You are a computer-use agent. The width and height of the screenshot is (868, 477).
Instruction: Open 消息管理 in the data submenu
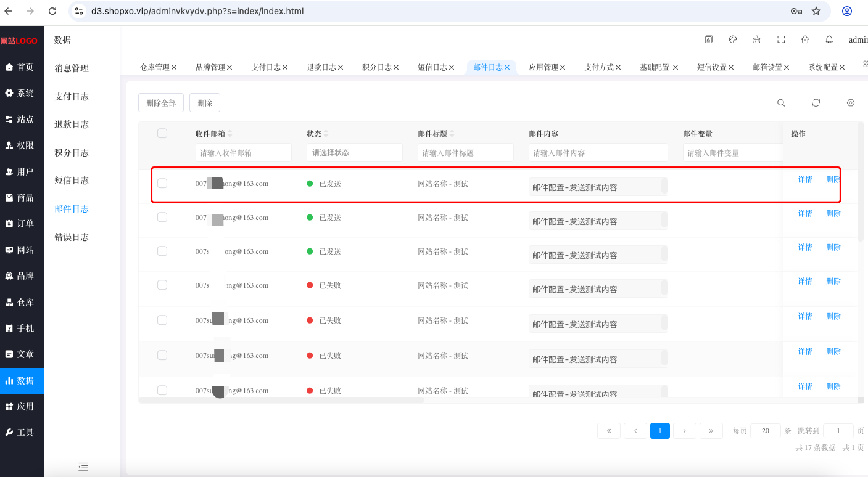pyautogui.click(x=72, y=68)
